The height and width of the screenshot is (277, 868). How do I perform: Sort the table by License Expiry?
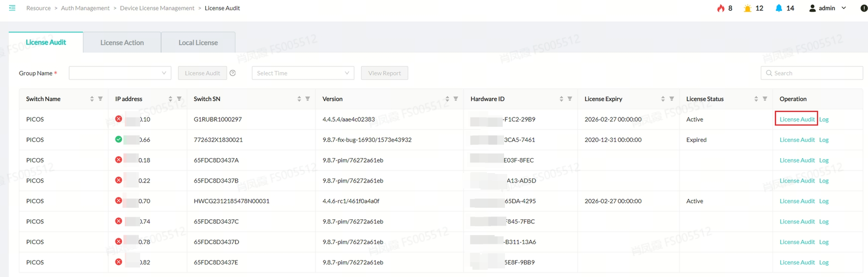coord(663,99)
